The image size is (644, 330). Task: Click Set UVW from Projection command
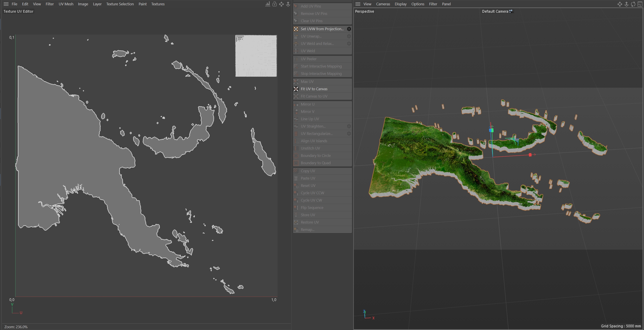322,29
